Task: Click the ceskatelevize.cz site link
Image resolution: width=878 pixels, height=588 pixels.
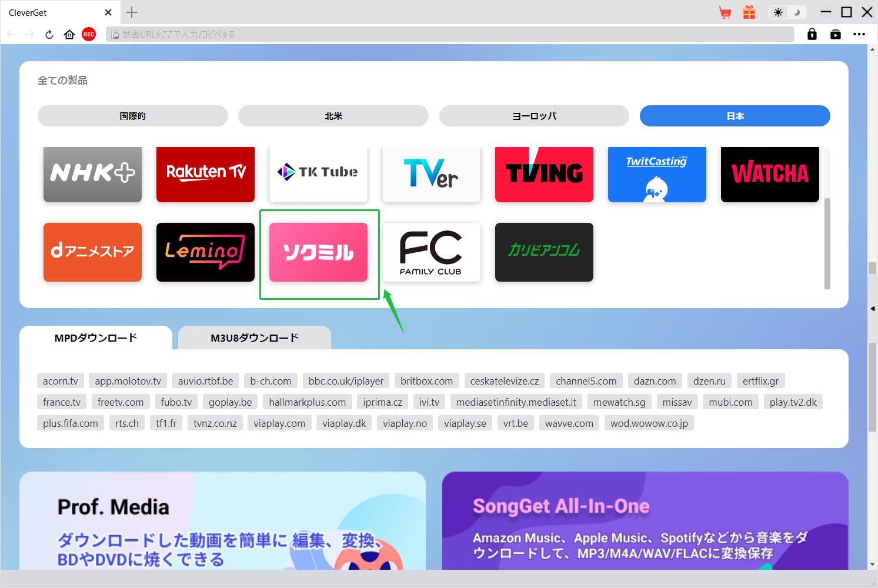Action: coord(505,381)
